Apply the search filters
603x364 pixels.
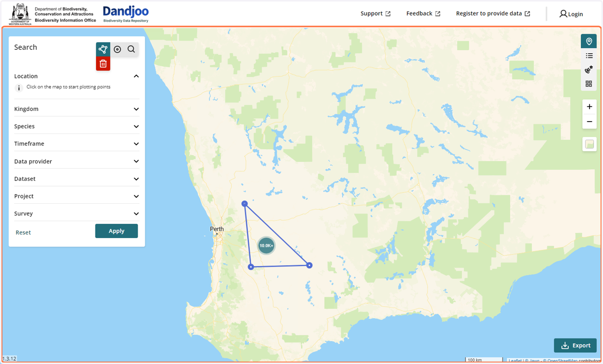click(x=117, y=231)
